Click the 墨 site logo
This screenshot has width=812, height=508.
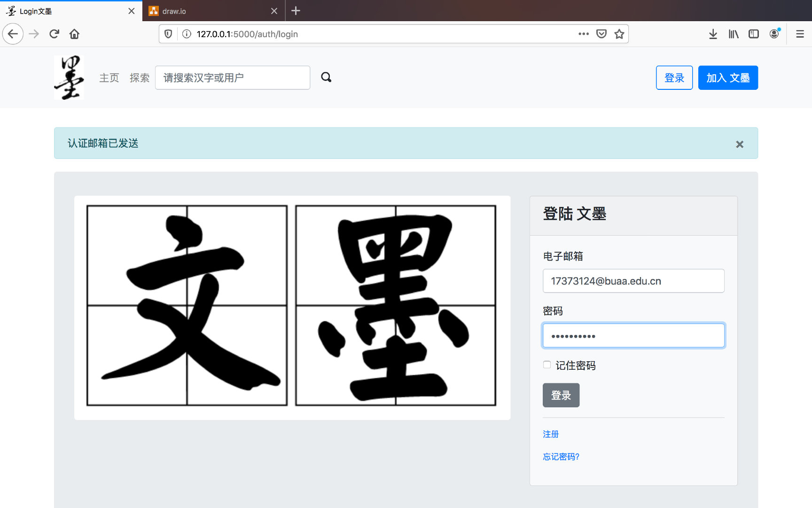pyautogui.click(x=69, y=78)
